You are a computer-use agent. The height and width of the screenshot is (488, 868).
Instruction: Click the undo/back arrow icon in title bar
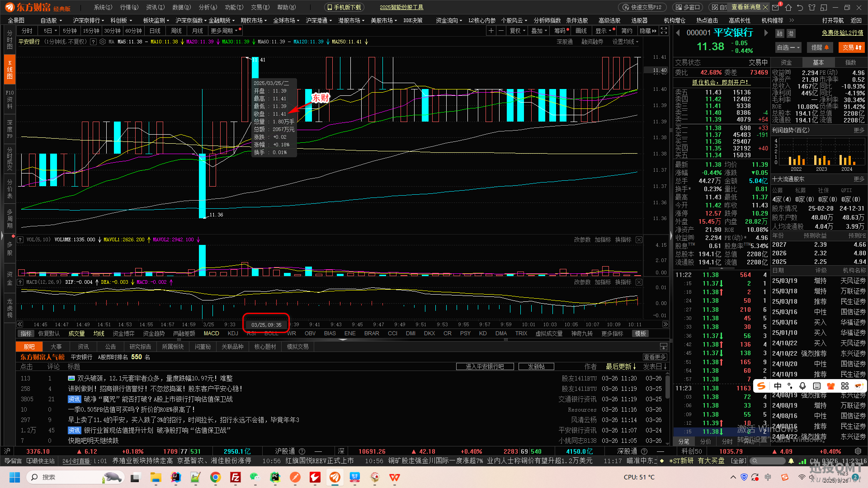tap(800, 7)
